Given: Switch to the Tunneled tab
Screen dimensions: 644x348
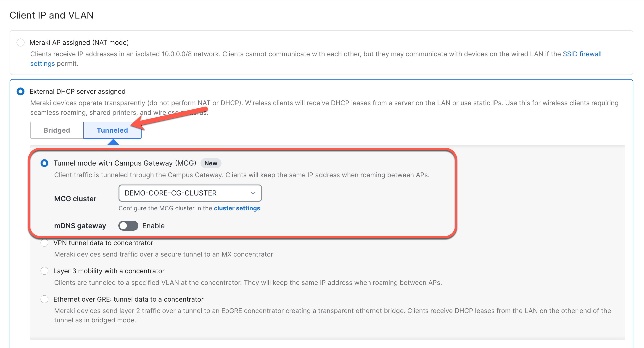Looking at the screenshot, I should point(113,130).
